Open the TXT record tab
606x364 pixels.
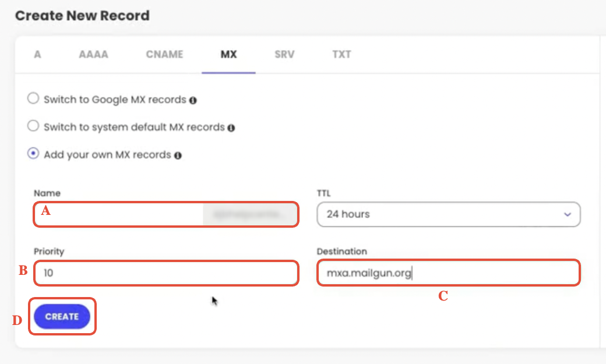[x=341, y=54]
